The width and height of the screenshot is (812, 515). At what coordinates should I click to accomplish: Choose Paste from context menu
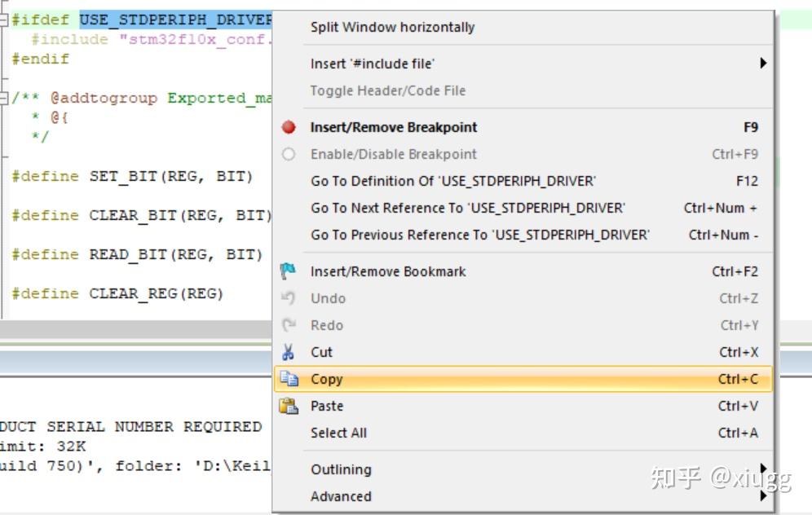pyautogui.click(x=523, y=407)
